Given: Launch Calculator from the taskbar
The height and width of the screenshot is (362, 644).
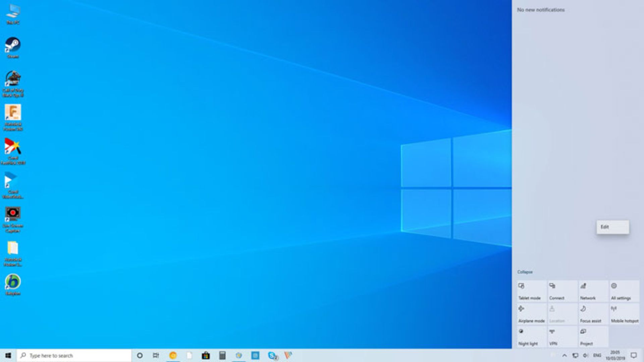Looking at the screenshot, I should tap(222, 356).
